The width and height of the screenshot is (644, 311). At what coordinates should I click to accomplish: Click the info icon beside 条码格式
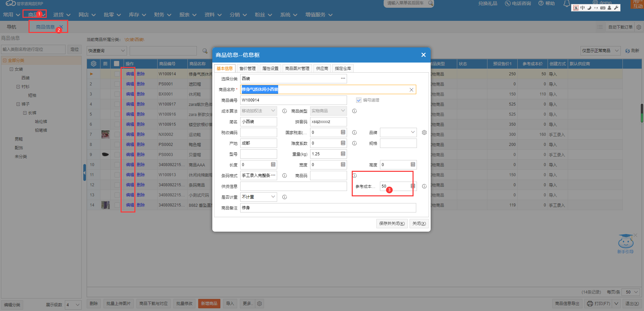click(x=285, y=176)
